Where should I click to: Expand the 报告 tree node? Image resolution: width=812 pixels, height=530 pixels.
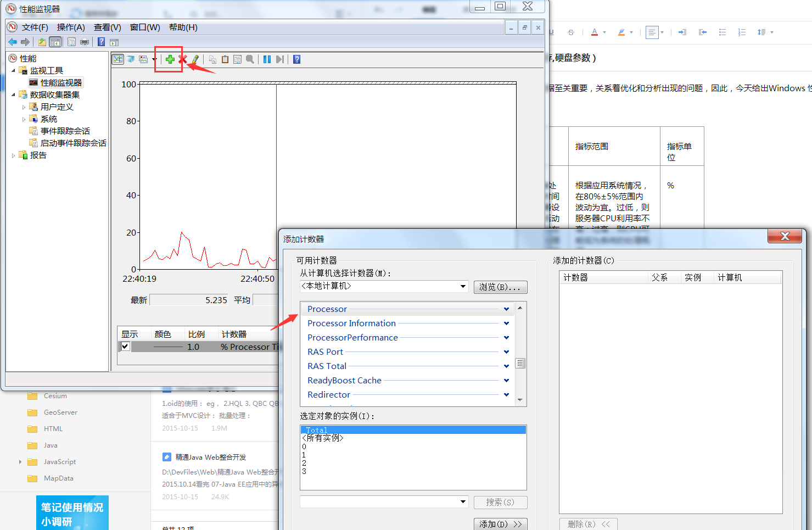pos(14,155)
